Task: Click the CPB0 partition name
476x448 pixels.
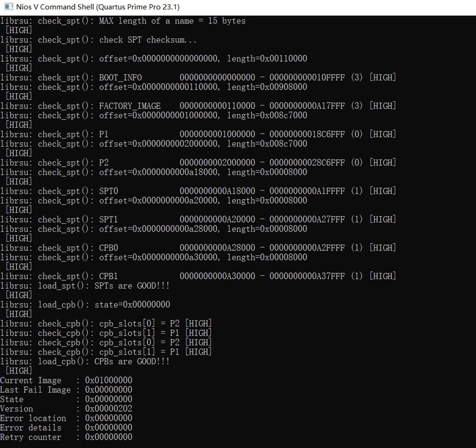Action: pos(108,248)
